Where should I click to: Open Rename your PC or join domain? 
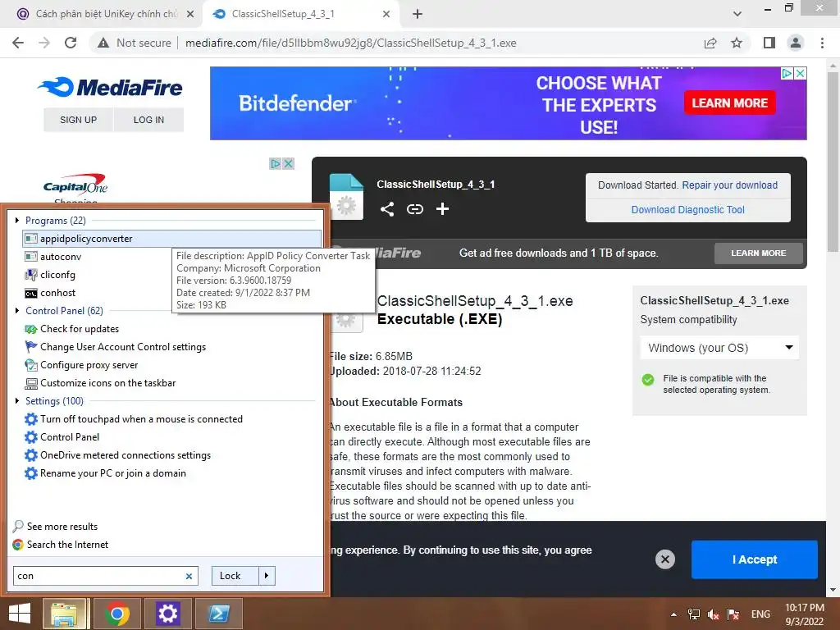tap(112, 473)
